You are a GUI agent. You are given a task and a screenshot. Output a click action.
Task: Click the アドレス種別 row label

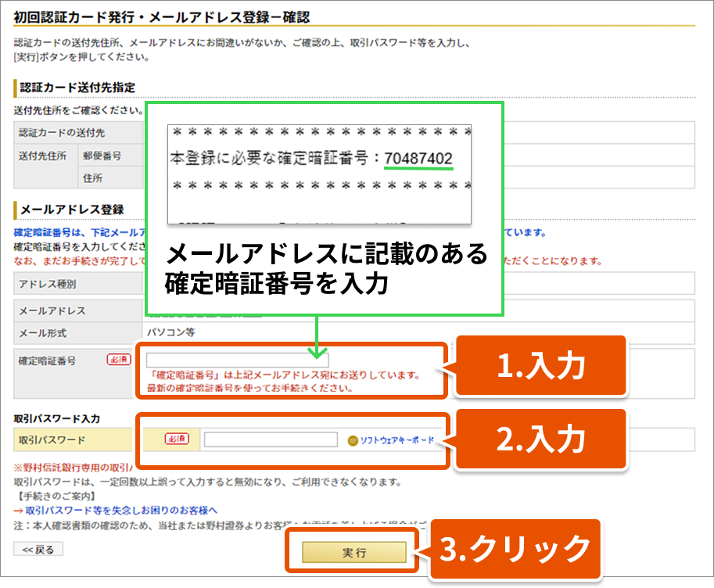coord(48,283)
